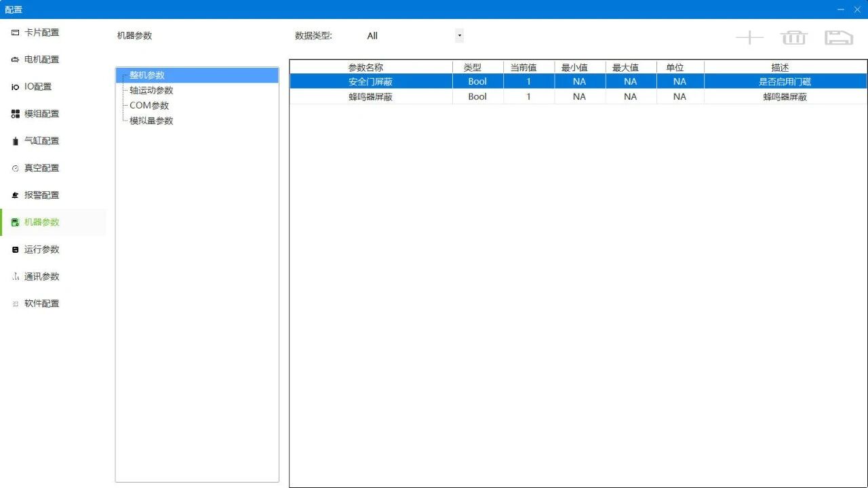Select 模组配置 in the sidebar

point(53,114)
